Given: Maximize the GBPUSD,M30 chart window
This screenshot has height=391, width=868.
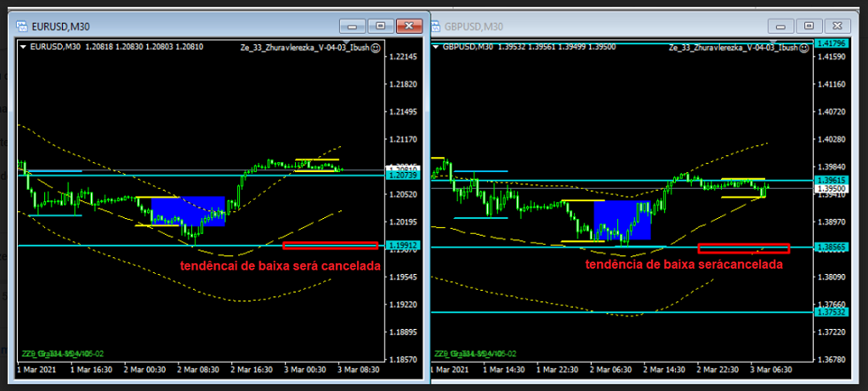Looking at the screenshot, I should click(810, 26).
